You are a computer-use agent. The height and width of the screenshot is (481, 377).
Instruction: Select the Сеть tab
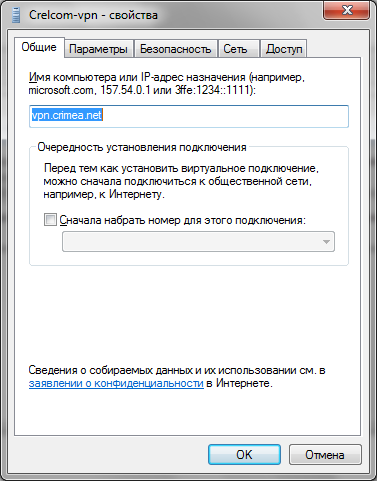point(239,49)
